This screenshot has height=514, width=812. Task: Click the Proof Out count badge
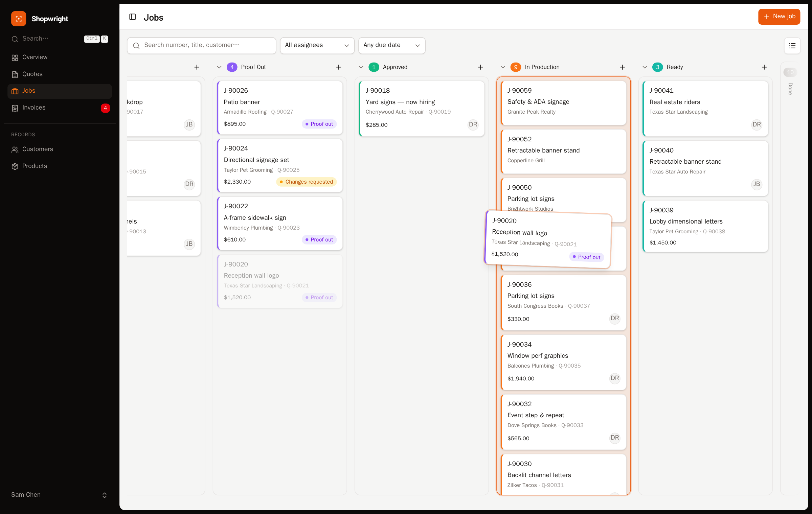232,67
